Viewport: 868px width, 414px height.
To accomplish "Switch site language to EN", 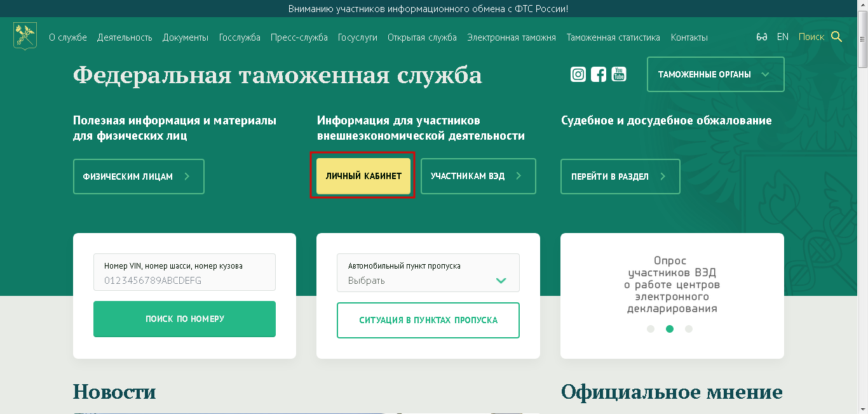I will (x=783, y=37).
